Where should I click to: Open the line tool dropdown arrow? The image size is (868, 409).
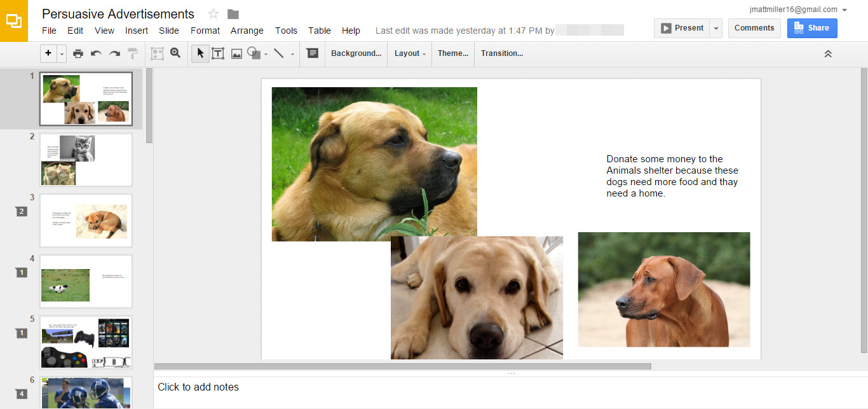pos(292,54)
